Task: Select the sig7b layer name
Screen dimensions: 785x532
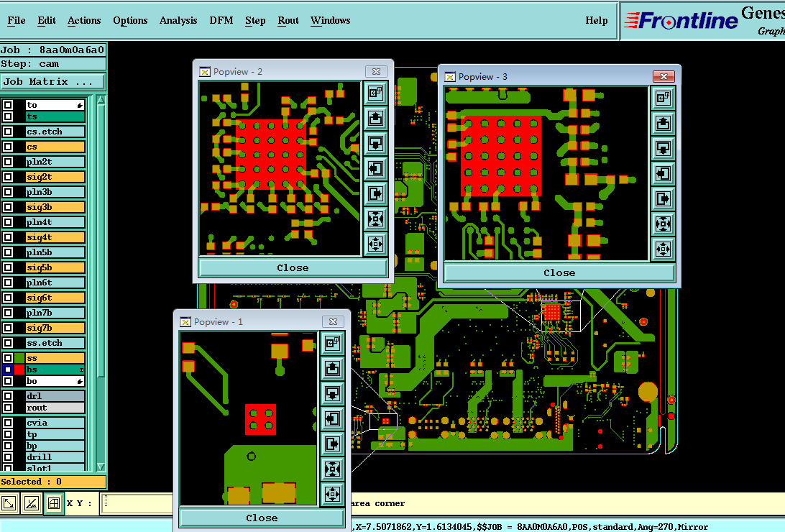Action: click(55, 328)
